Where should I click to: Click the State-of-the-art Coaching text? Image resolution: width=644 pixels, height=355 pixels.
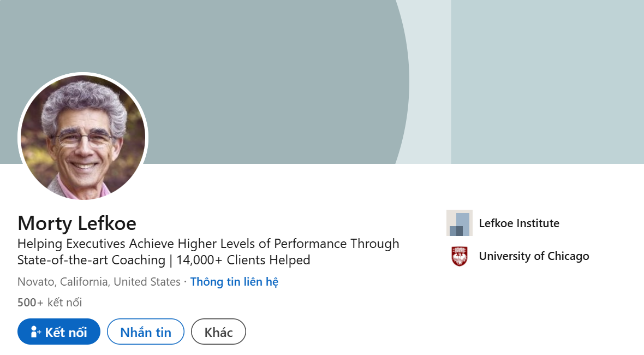(x=91, y=260)
